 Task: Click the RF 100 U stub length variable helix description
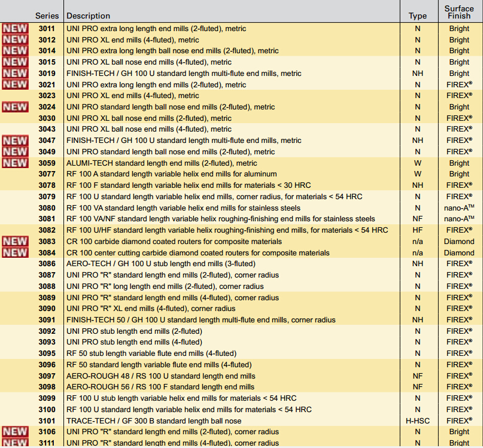[181, 398]
